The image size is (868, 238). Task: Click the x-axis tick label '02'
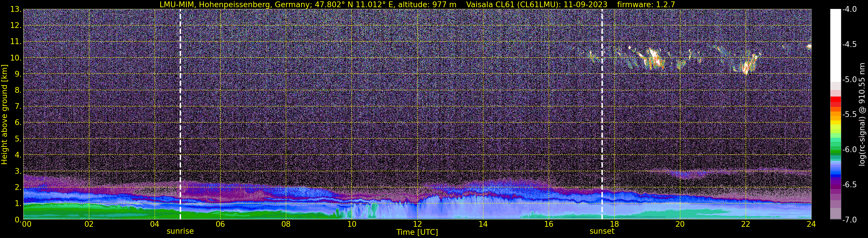pyautogui.click(x=89, y=224)
